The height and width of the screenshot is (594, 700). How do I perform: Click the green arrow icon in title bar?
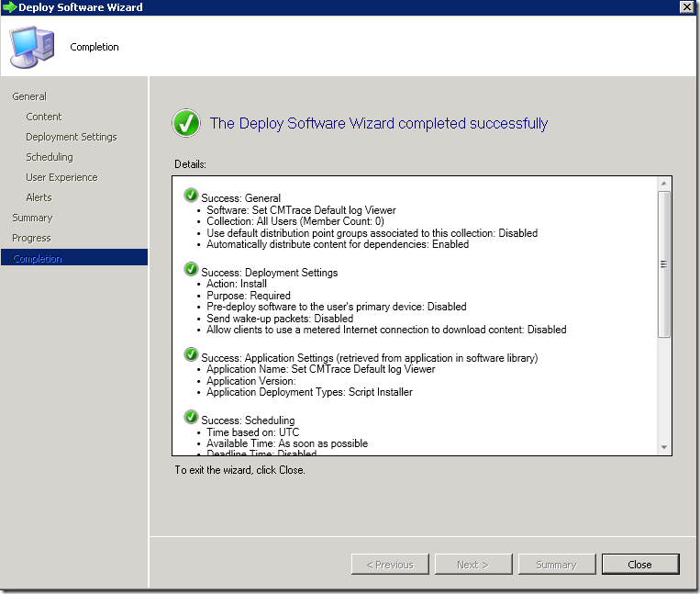click(10, 7)
